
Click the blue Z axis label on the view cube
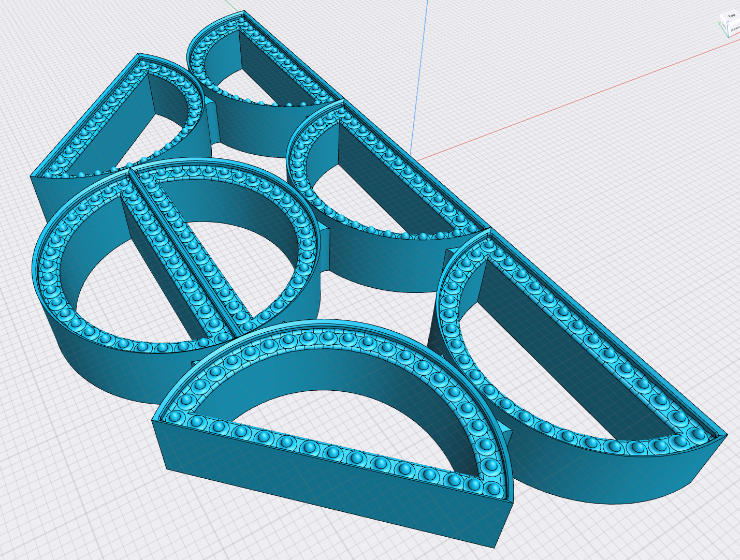727,22
